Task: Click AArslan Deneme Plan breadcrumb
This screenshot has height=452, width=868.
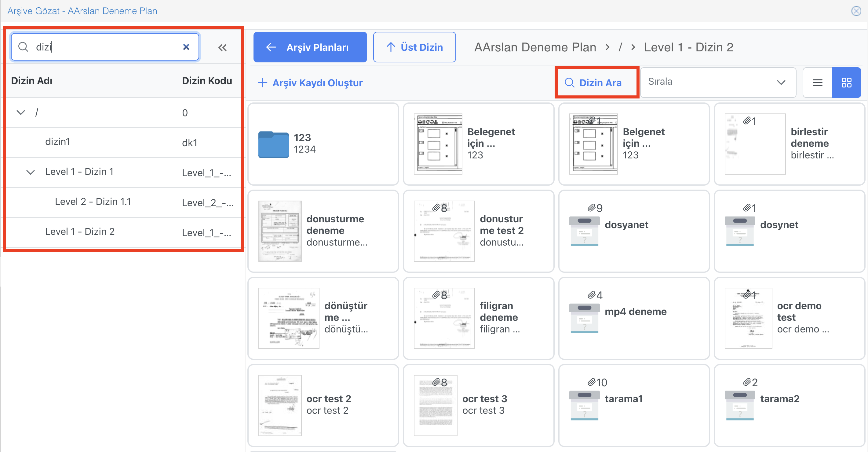Action: pos(535,47)
